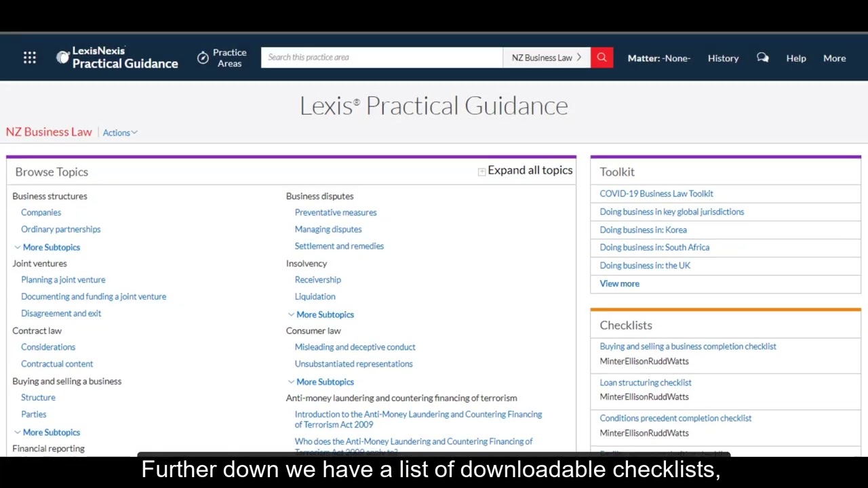Click the Expand all topics plus icon
The image size is (868, 488).
(x=481, y=171)
